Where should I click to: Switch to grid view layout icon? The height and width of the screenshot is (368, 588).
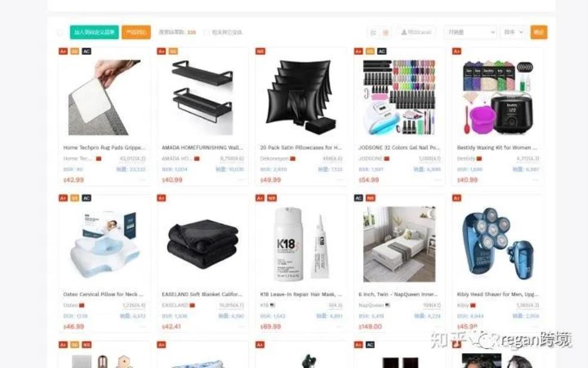(385, 33)
